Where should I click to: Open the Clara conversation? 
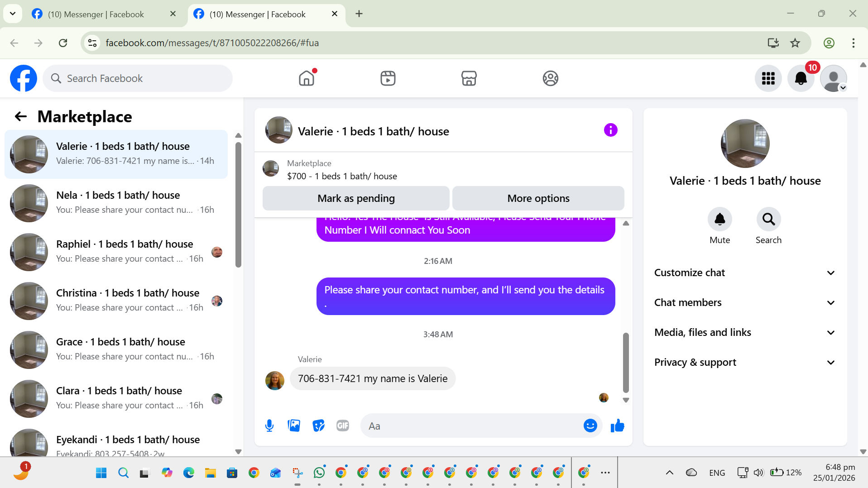pos(116,398)
